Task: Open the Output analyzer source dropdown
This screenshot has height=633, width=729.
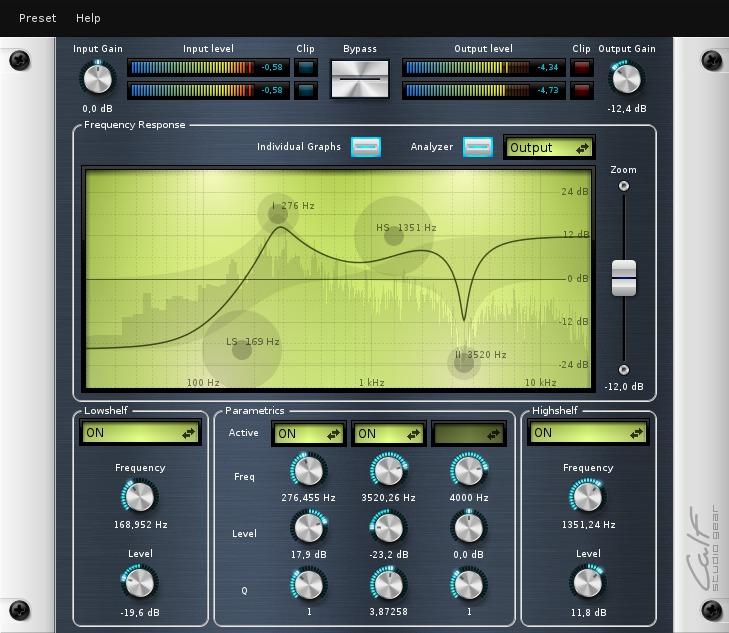Action: coord(549,148)
